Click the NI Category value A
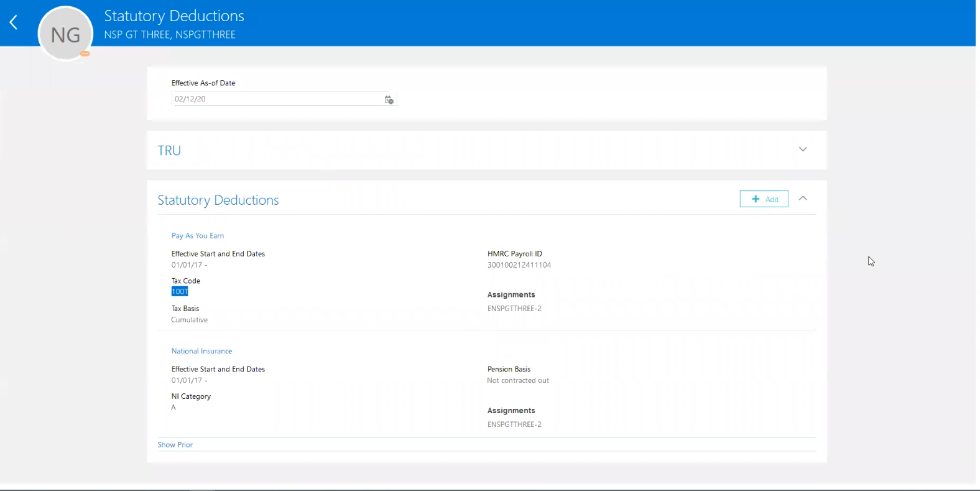Screen dimensions: 980x491 (173, 408)
